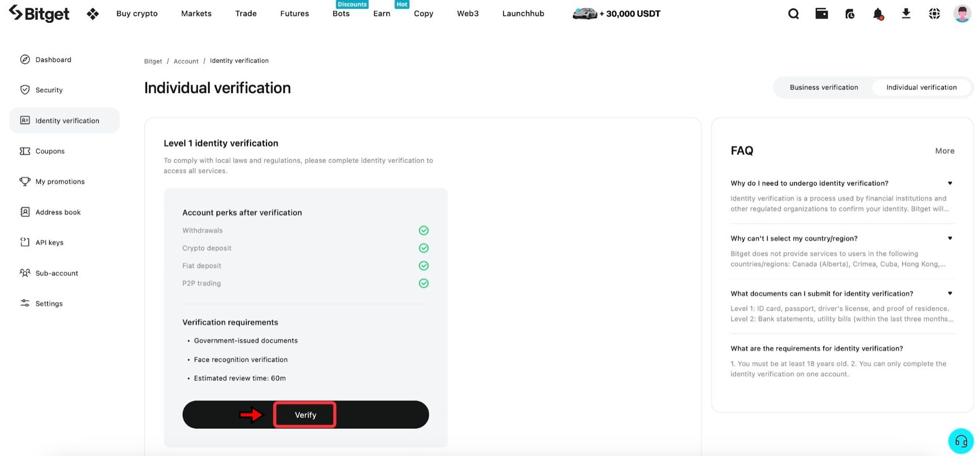Open the Trade menu
980x456 pixels.
[246, 14]
